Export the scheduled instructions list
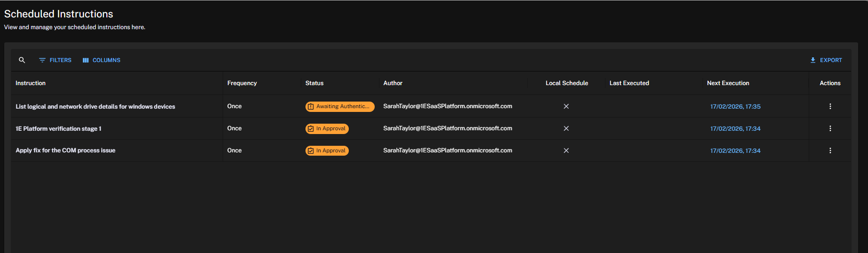 (826, 60)
